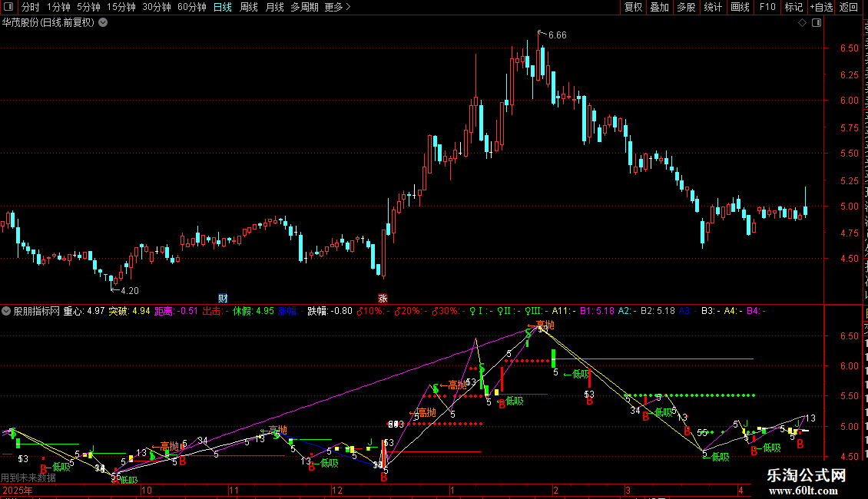Click the 高抛 signal label at indicator peak

(x=540, y=325)
